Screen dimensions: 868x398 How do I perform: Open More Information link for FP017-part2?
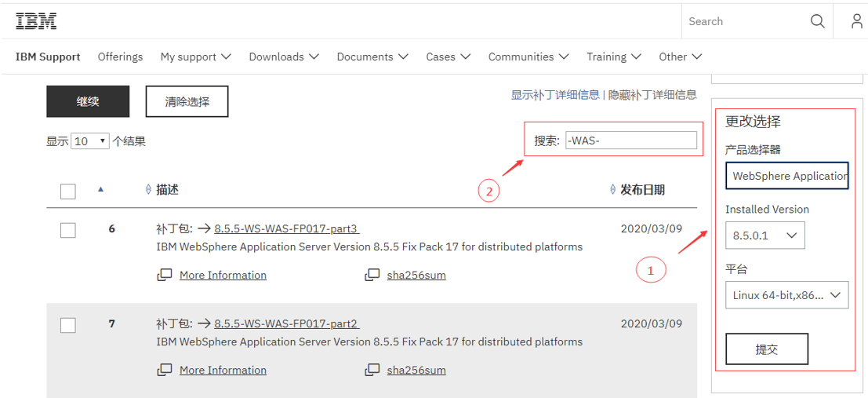[223, 370]
